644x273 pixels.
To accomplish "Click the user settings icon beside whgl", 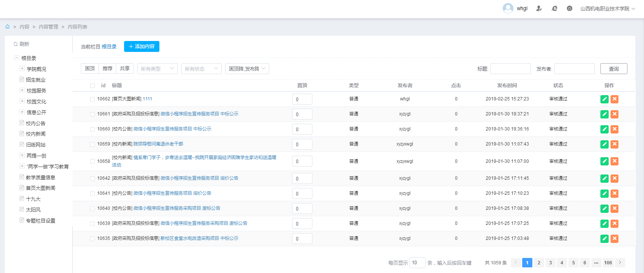I will click(x=539, y=9).
